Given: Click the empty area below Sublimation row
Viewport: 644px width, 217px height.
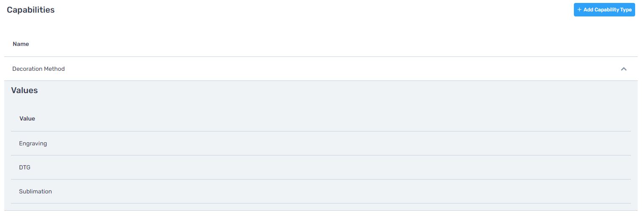Looking at the screenshot, I should tap(321, 207).
